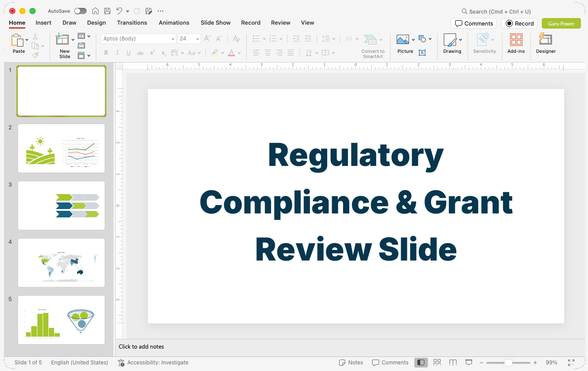Image resolution: width=588 pixels, height=371 pixels.
Task: Click Decrease Font Size icon
Action: [x=219, y=39]
